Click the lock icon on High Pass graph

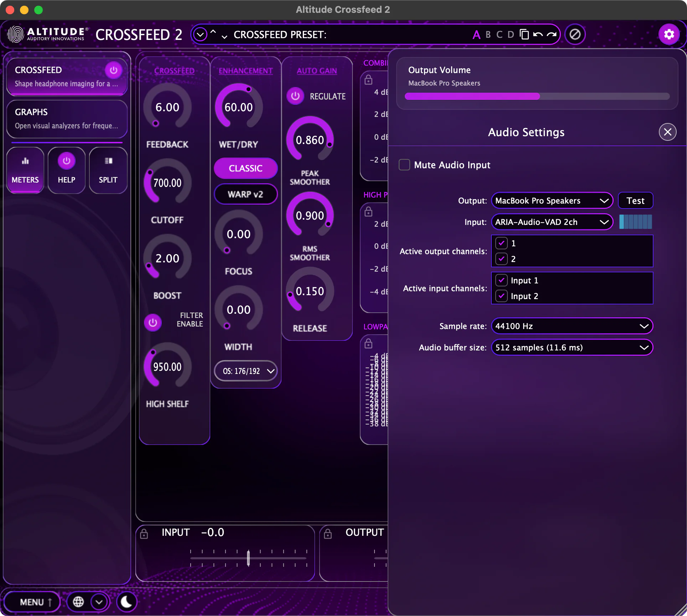[x=368, y=212]
